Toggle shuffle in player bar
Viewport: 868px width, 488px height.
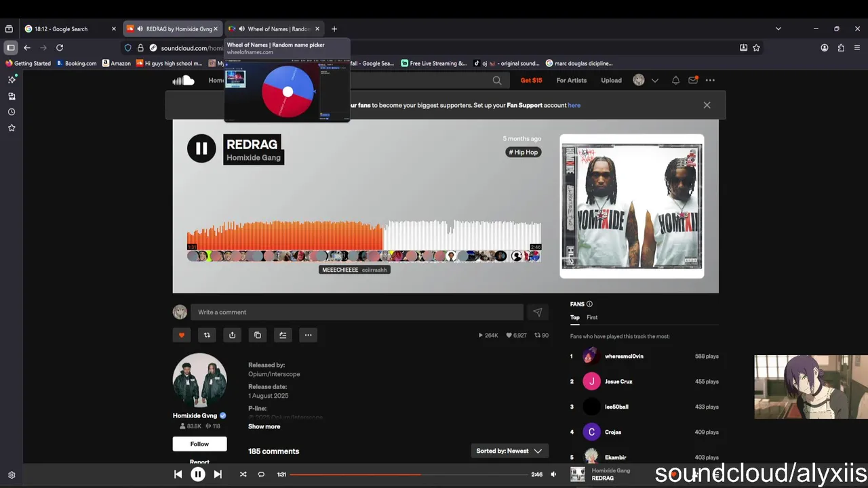pos(243,474)
